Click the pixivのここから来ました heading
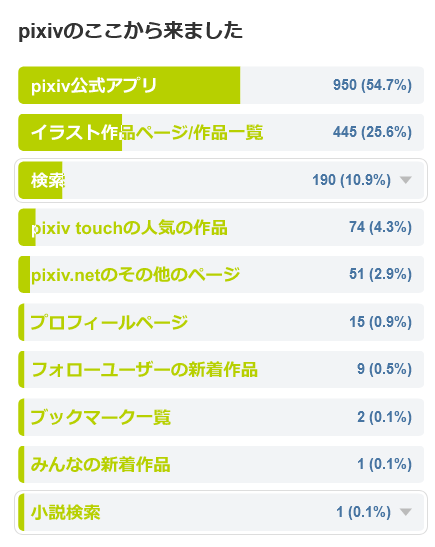435x547 pixels. click(x=130, y=31)
